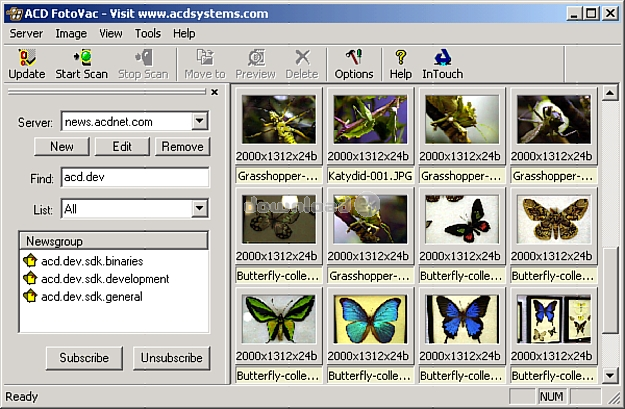625x409 pixels.
Task: Click the Unsubscribe button
Action: [x=171, y=358]
